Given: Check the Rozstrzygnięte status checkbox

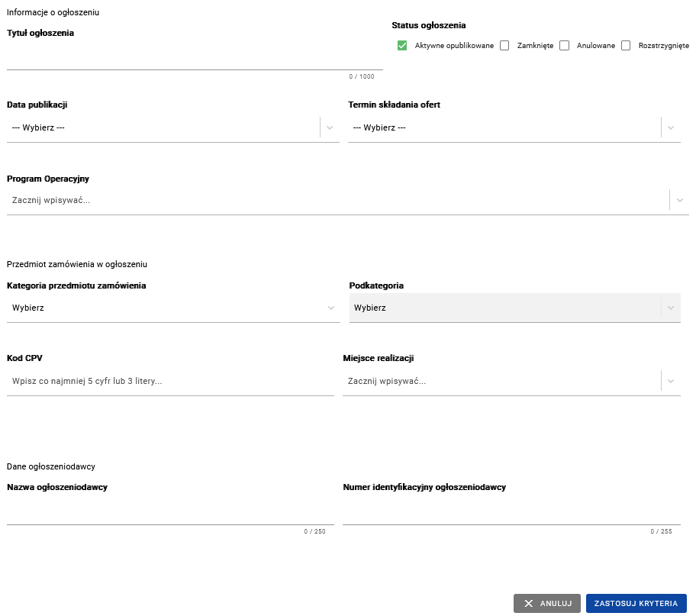Looking at the screenshot, I should pyautogui.click(x=626, y=46).
